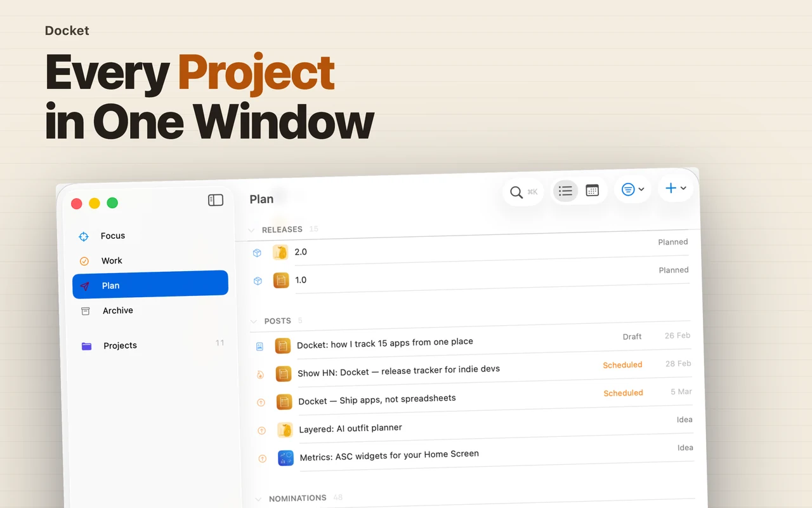Open Archive in the sidebar
This screenshot has height=508, width=812.
(x=151, y=311)
